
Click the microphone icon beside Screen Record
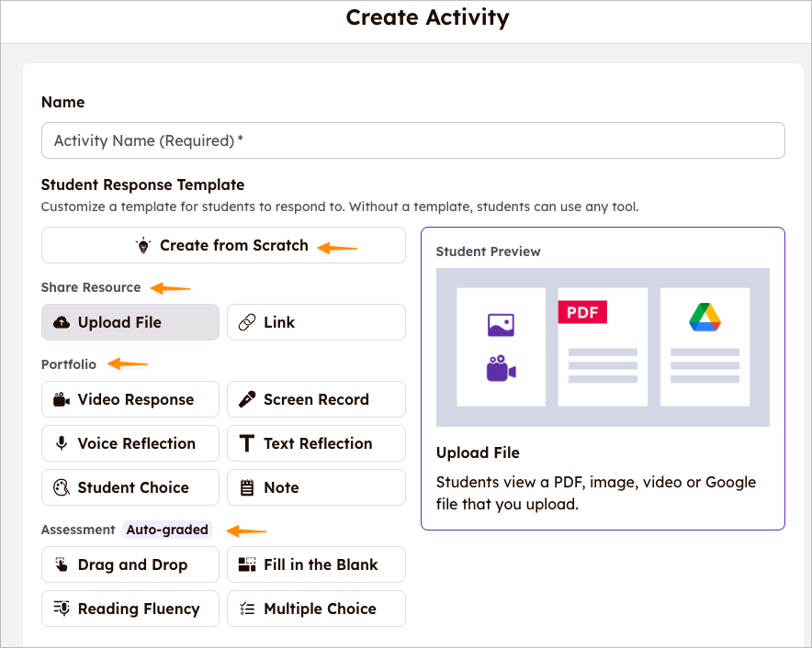point(246,400)
